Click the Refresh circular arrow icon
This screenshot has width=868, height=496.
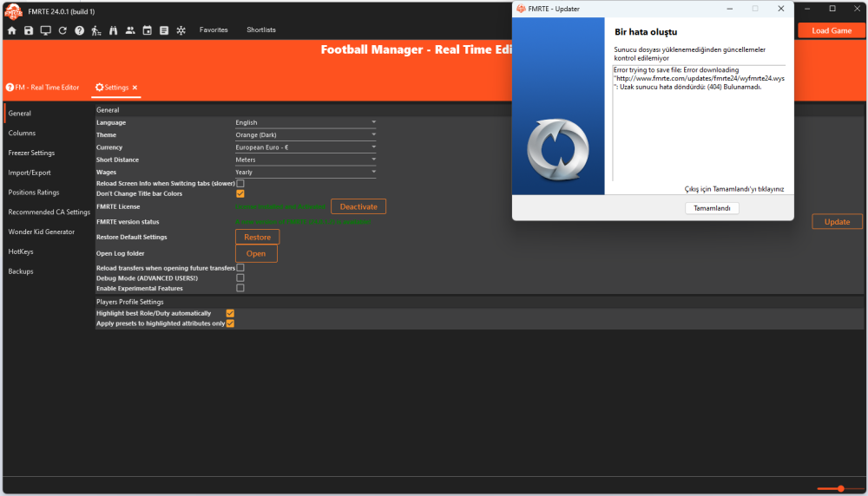coord(62,30)
